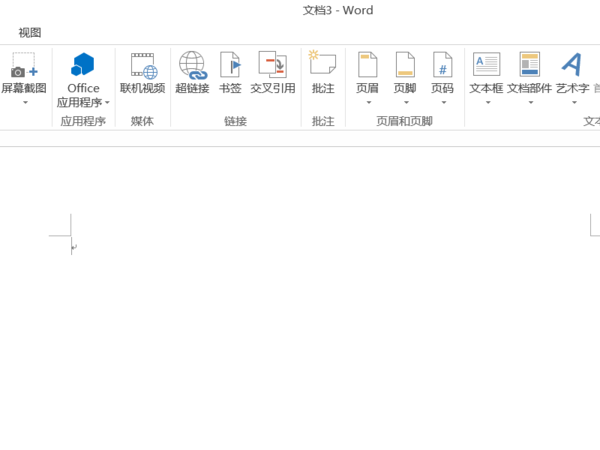Add a 书签 bookmark flag icon
Screen dimensions: 600x450
coord(231,65)
